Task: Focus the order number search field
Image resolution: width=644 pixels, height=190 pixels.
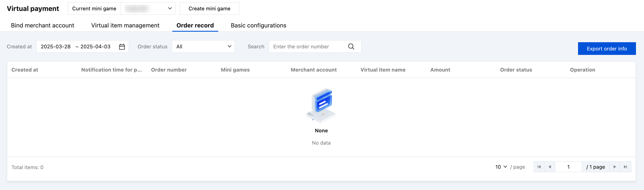Action: point(307,47)
